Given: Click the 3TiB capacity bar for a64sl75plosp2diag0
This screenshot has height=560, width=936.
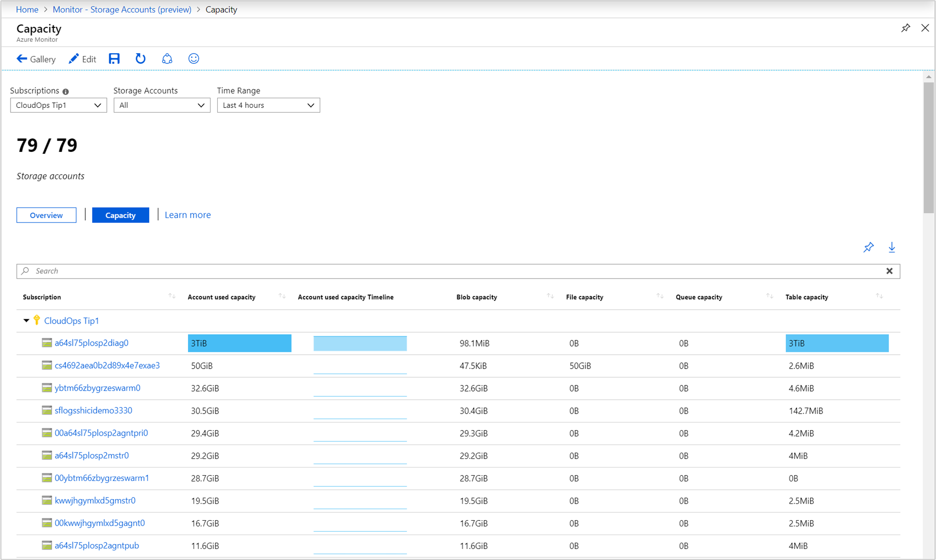Looking at the screenshot, I should (x=240, y=343).
